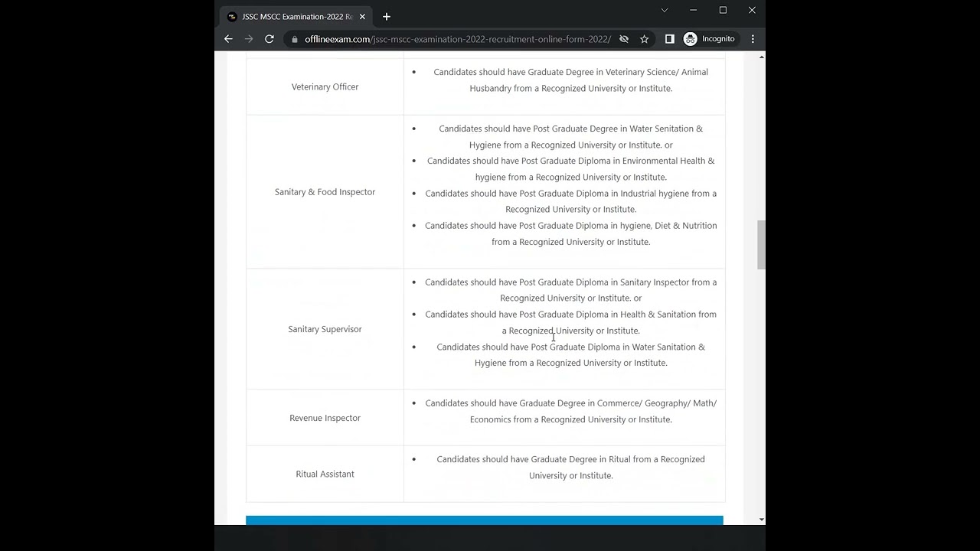Click the Commerce/ Geography/ Math/ Economics degree text

[571, 411]
